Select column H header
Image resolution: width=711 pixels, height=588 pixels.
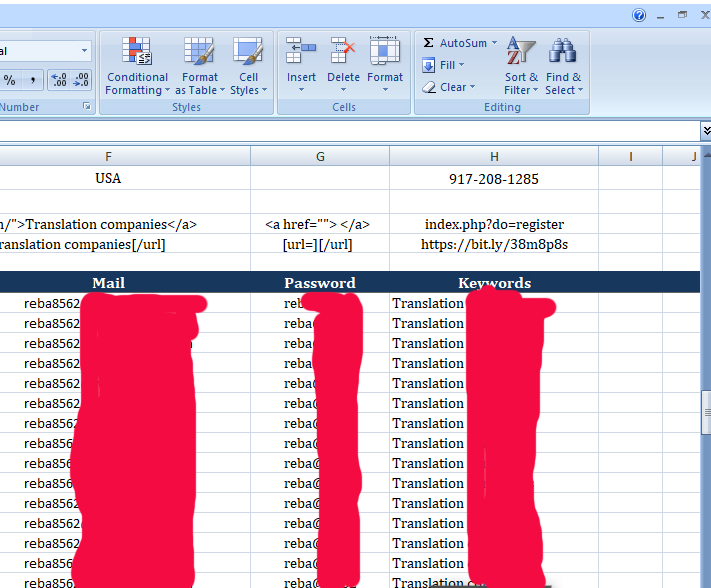pos(494,156)
